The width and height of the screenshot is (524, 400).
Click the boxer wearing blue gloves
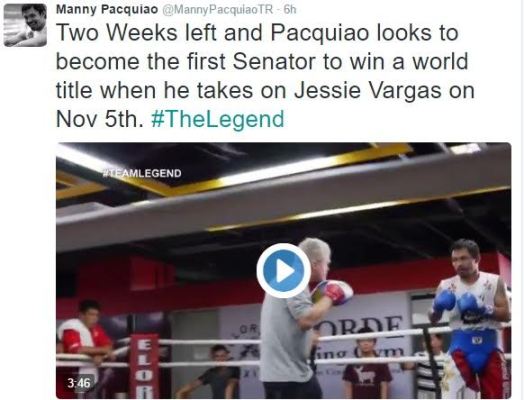[x=472, y=317]
